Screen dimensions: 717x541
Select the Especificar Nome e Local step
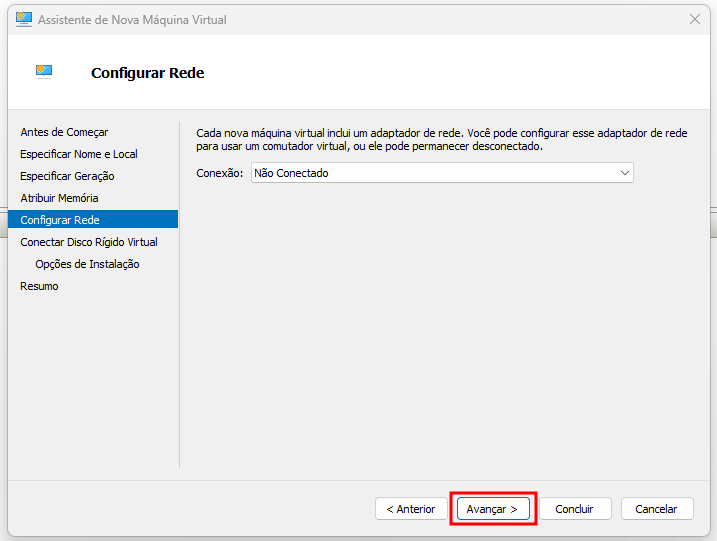coord(79,154)
